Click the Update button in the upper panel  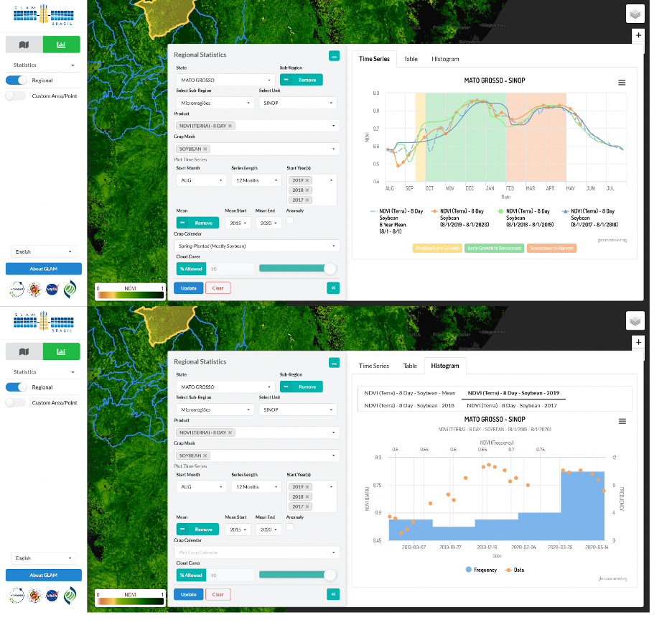[188, 288]
